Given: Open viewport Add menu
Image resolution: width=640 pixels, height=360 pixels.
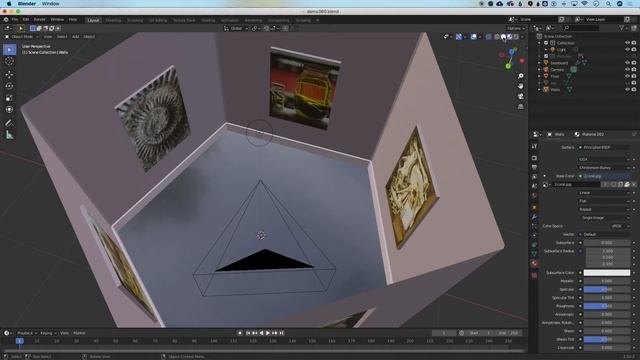Looking at the screenshot, I should pyautogui.click(x=76, y=37).
